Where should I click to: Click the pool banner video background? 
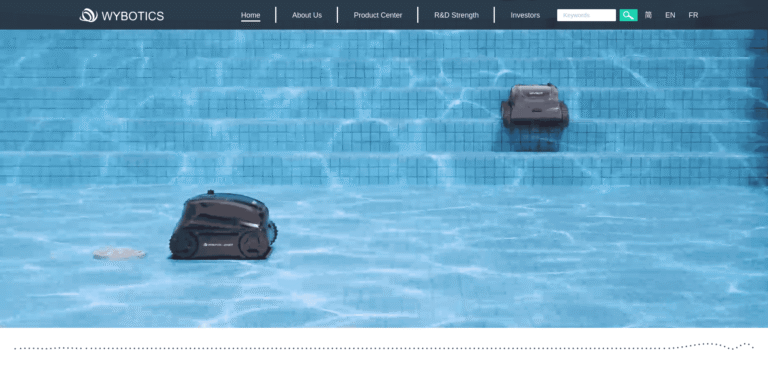[x=384, y=179]
